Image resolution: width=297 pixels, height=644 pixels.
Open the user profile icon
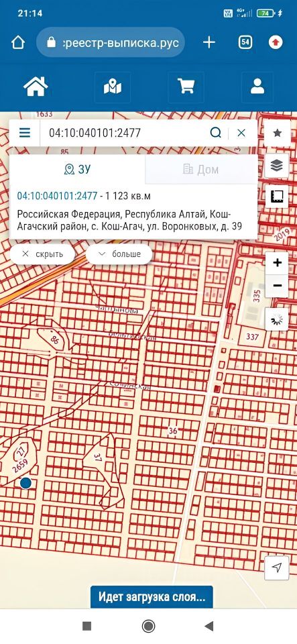257,87
